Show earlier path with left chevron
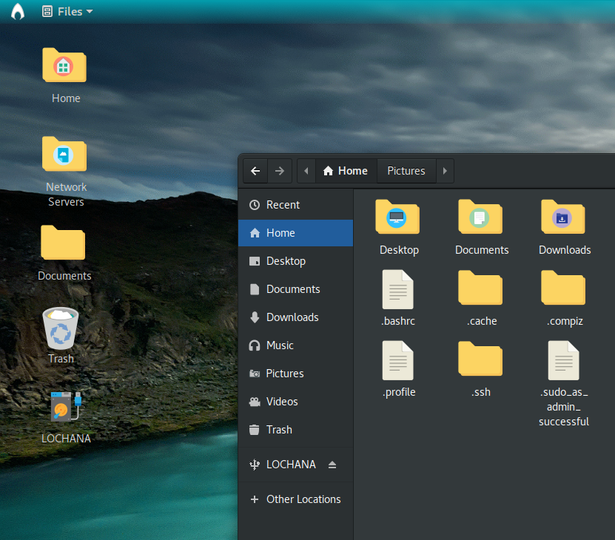This screenshot has height=540, width=615. (306, 171)
